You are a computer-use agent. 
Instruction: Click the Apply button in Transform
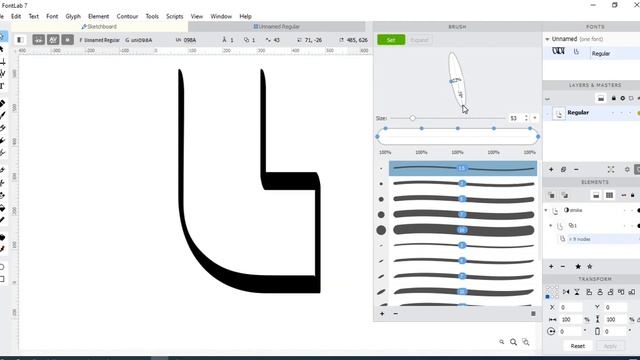click(x=610, y=346)
